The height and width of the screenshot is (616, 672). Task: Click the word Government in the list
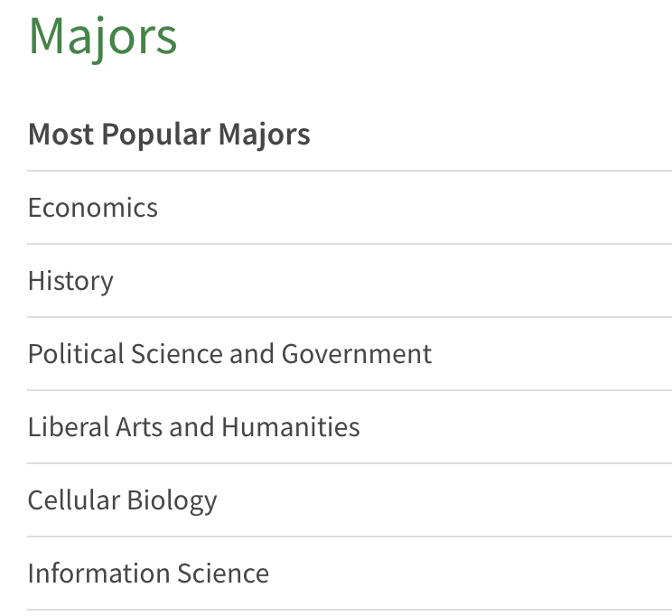click(357, 354)
